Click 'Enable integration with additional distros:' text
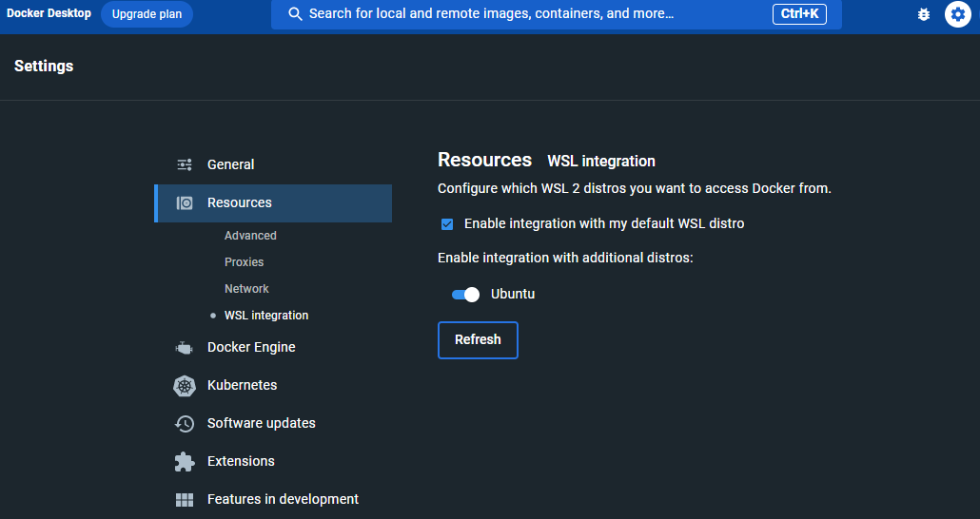 point(565,258)
